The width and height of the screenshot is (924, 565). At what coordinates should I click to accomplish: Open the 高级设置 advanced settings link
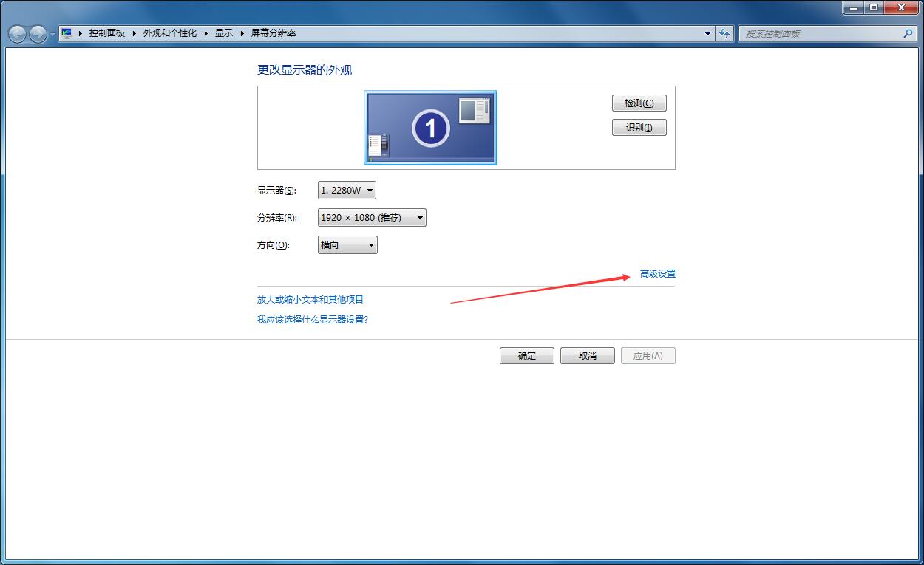coord(657,274)
